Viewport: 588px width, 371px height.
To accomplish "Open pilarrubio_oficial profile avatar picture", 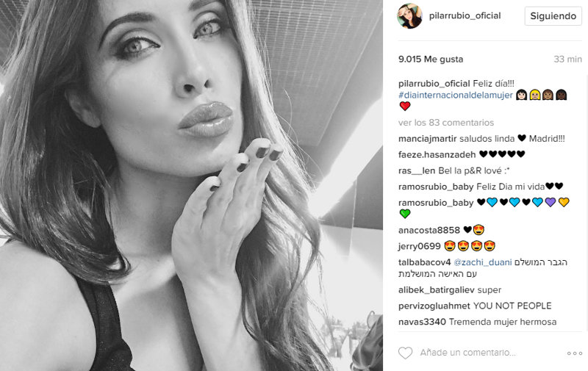I will 410,16.
